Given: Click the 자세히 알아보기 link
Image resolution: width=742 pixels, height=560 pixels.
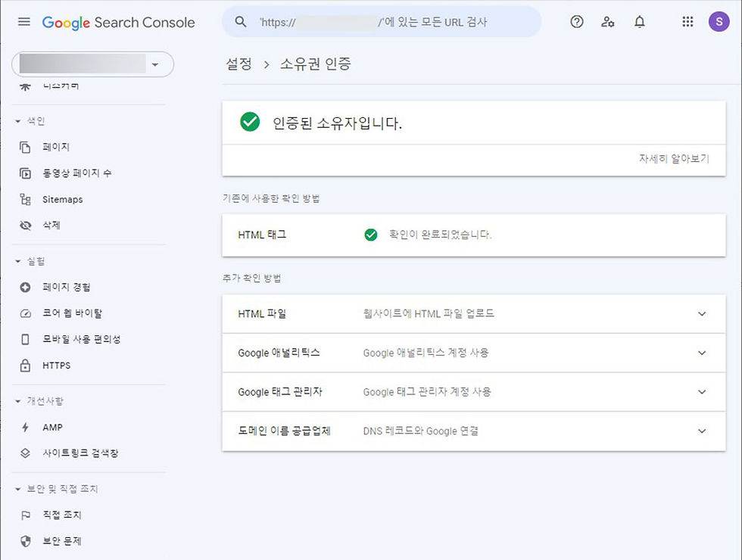Looking at the screenshot, I should (674, 158).
